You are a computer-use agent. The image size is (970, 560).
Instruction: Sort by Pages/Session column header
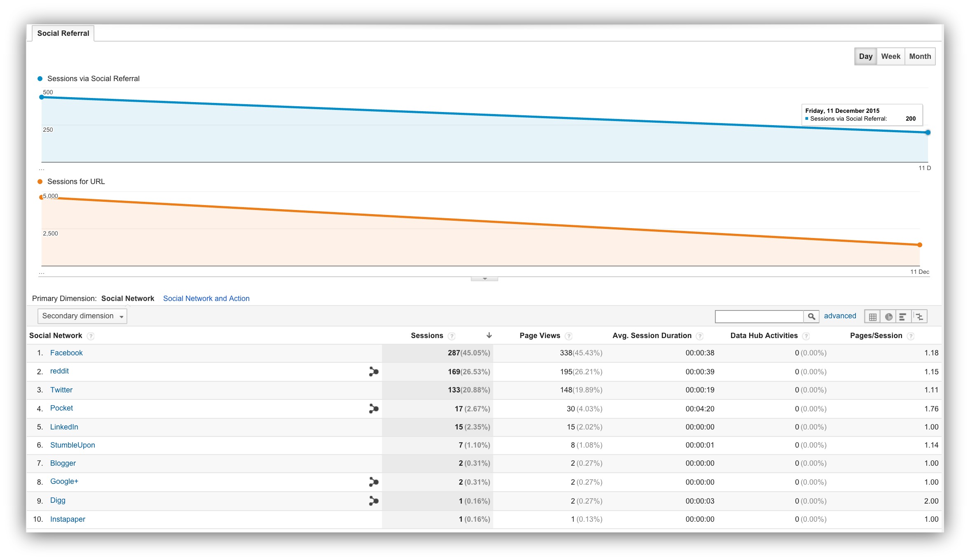[876, 336]
